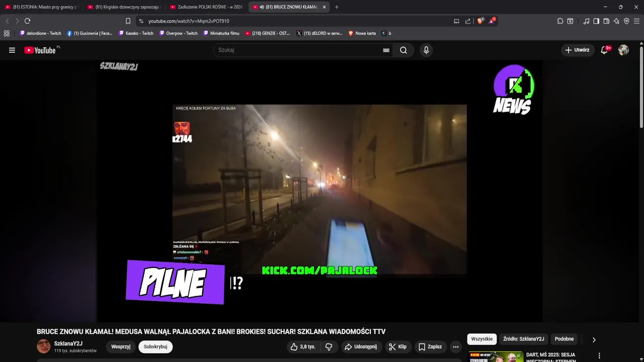Share this page from the address bar
644x362 pixels.
point(468,21)
